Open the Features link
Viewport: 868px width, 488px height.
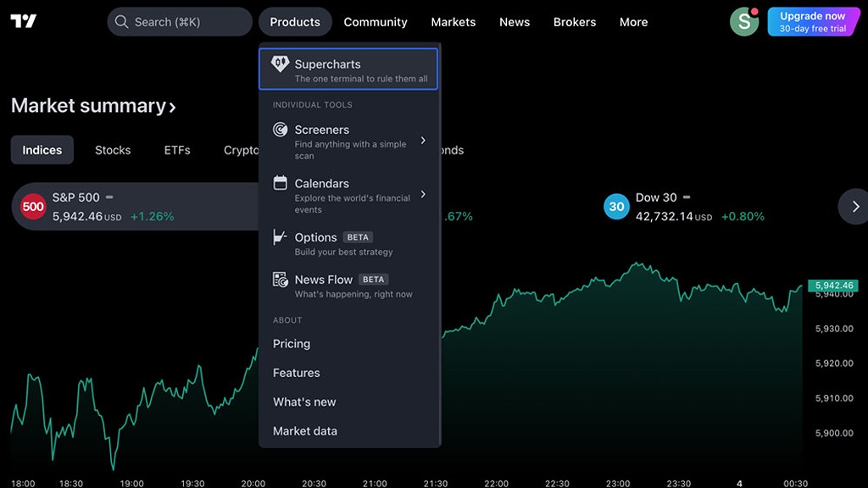(x=296, y=373)
